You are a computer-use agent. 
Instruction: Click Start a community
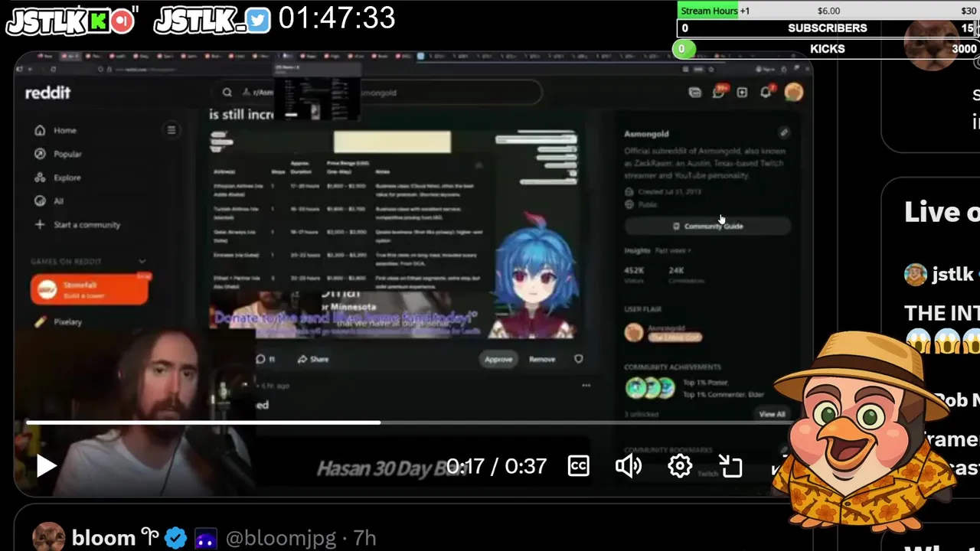tap(77, 225)
